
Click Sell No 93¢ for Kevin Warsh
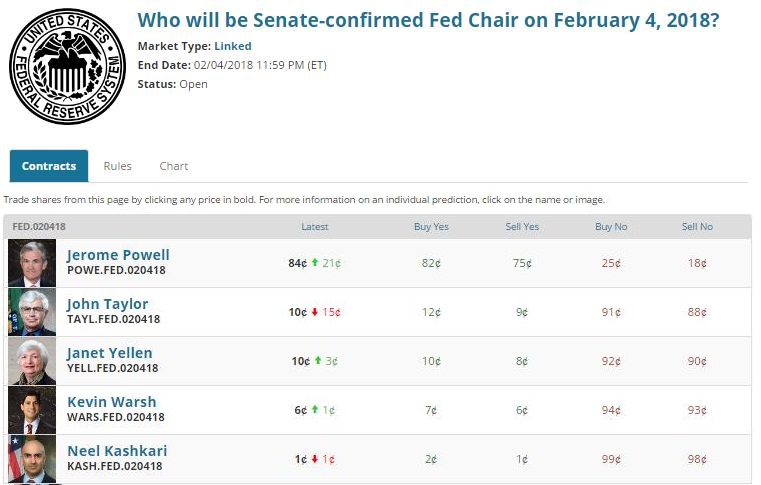pyautogui.click(x=697, y=410)
